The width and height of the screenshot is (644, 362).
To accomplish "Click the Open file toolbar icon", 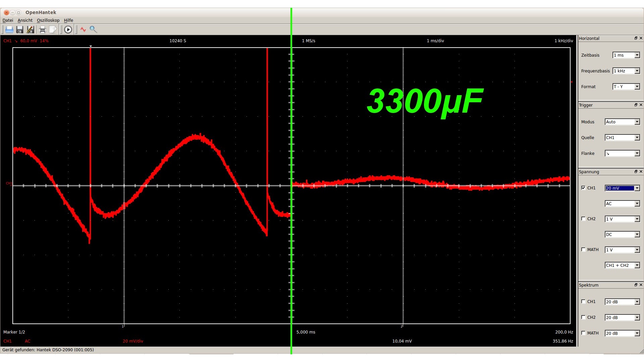I will pyautogui.click(x=9, y=29).
